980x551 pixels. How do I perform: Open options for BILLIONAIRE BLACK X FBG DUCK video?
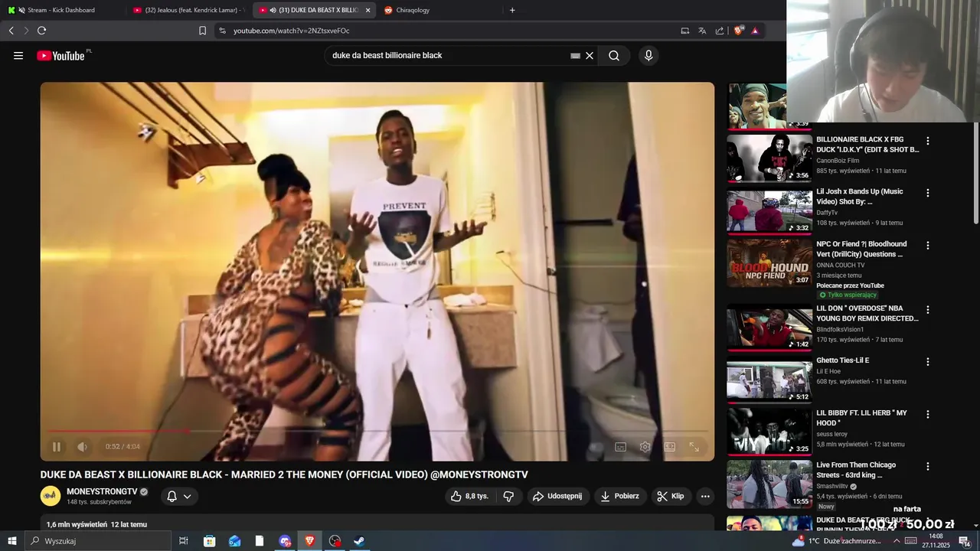point(928,141)
